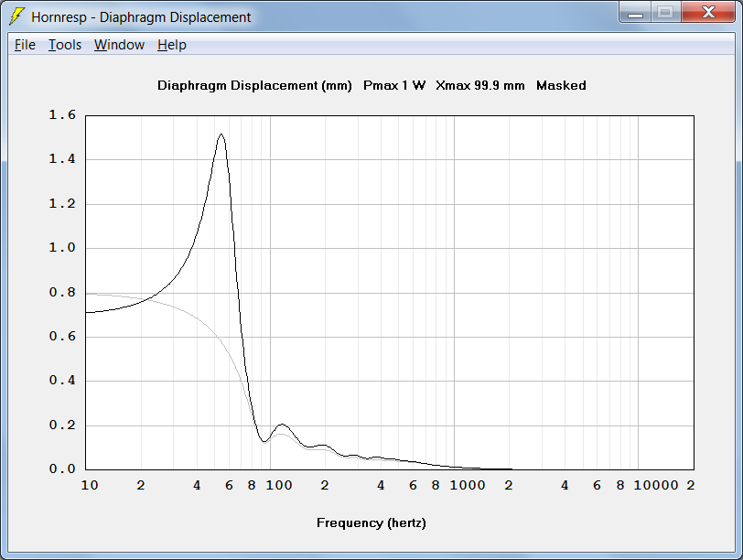Click the 10 frequency axis label

90,485
